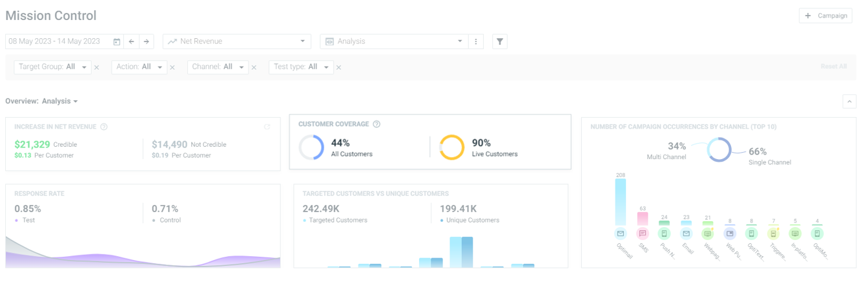Click Customer Coverage help question mark

pyautogui.click(x=377, y=124)
